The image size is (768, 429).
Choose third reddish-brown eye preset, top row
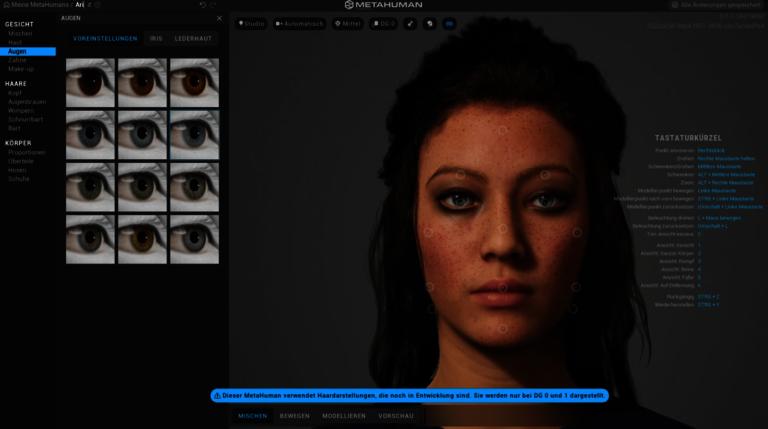coord(194,83)
